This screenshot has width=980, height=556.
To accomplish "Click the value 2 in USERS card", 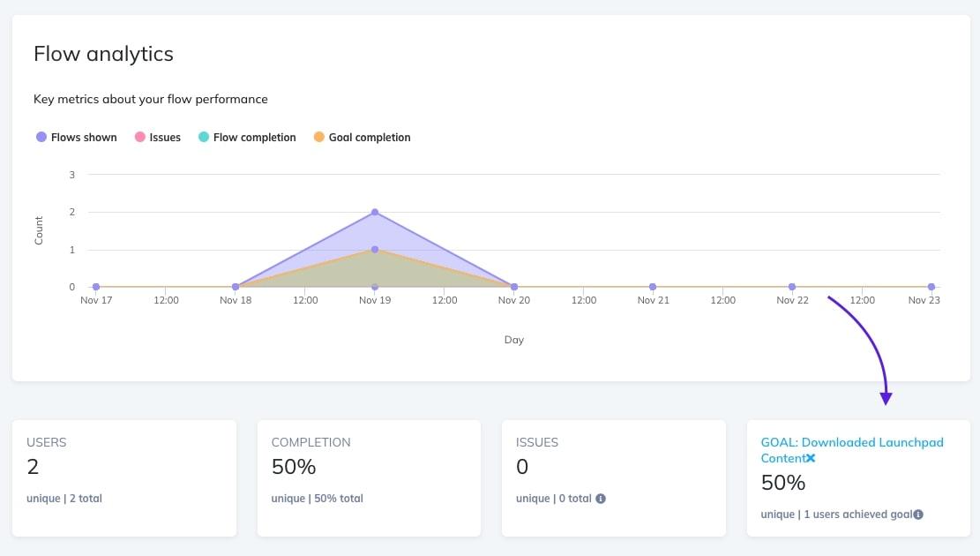I will (33, 467).
